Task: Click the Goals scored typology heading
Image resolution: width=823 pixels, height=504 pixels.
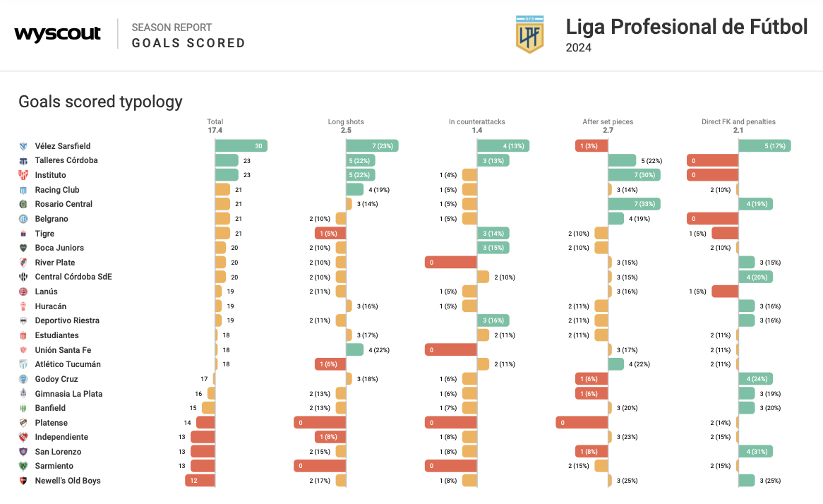Action: [x=100, y=102]
